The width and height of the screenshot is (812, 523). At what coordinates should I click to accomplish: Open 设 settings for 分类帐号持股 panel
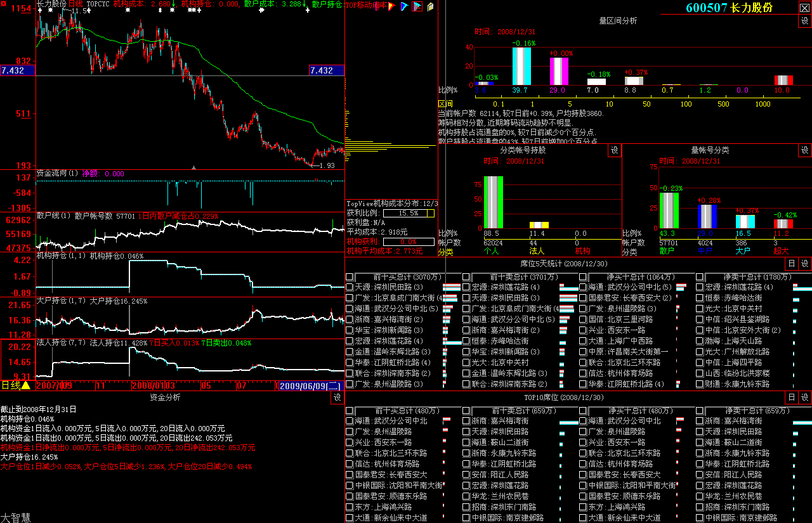[x=614, y=150]
